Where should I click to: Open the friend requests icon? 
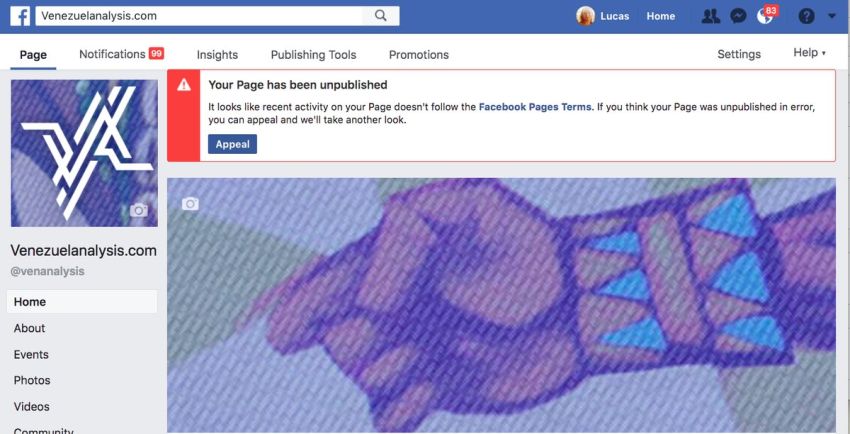click(710, 16)
